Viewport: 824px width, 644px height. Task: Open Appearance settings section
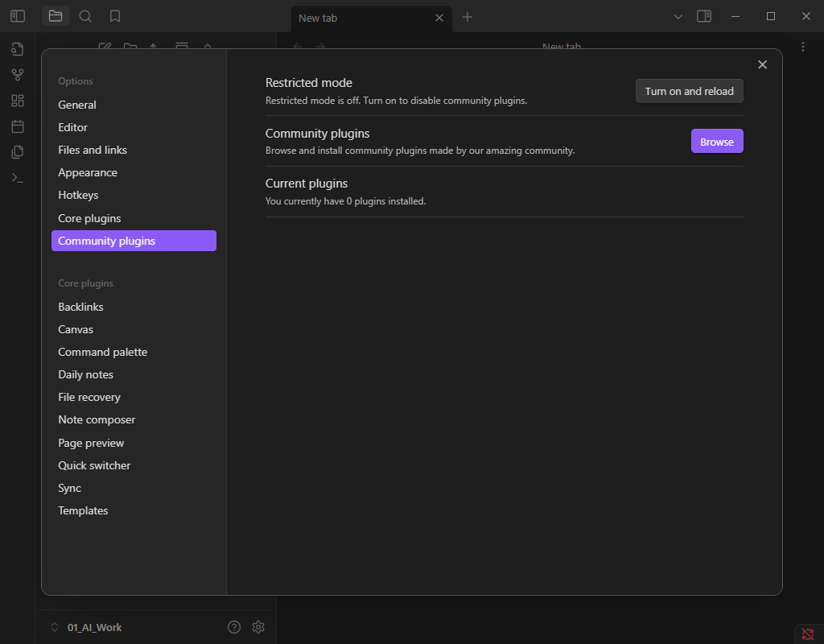click(x=134, y=172)
